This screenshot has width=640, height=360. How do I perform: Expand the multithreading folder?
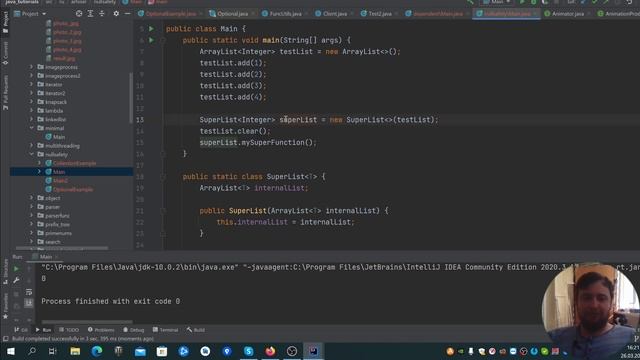[31, 145]
